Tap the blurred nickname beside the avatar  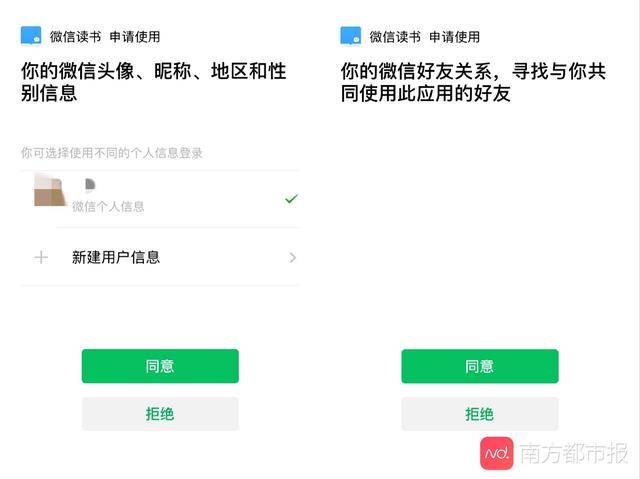coord(90,185)
